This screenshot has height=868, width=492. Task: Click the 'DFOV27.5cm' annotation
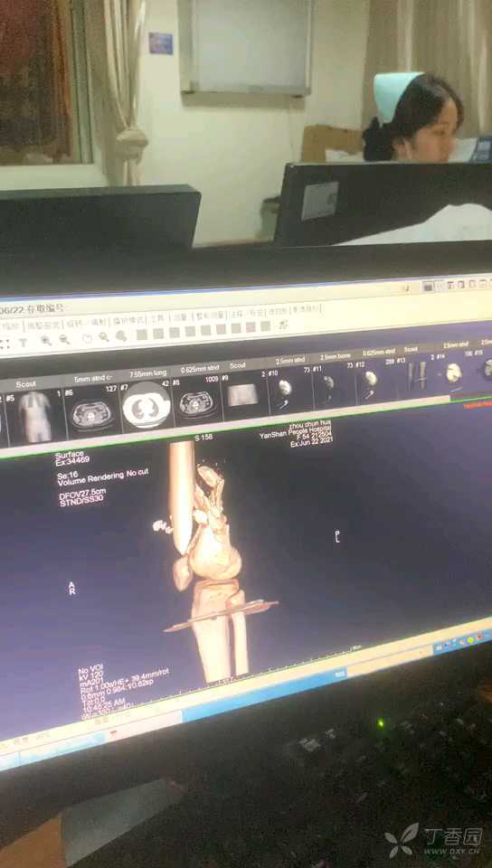pyautogui.click(x=82, y=494)
